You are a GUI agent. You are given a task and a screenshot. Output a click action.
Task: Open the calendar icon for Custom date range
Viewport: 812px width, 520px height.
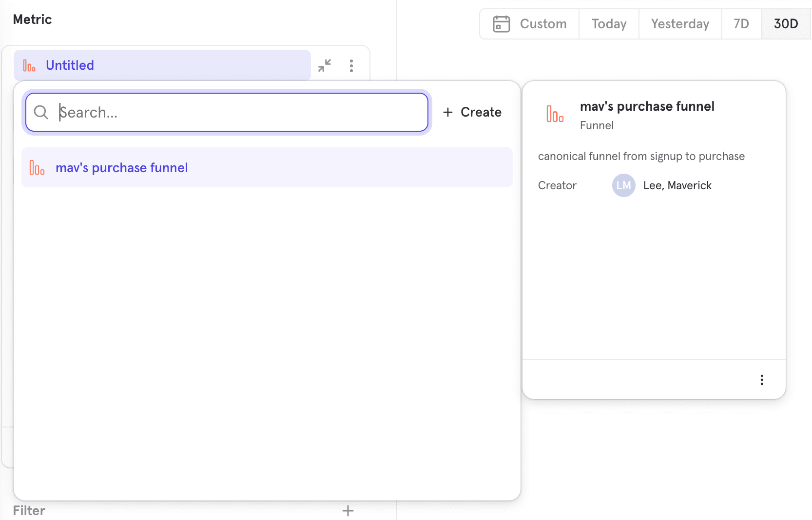pos(501,24)
